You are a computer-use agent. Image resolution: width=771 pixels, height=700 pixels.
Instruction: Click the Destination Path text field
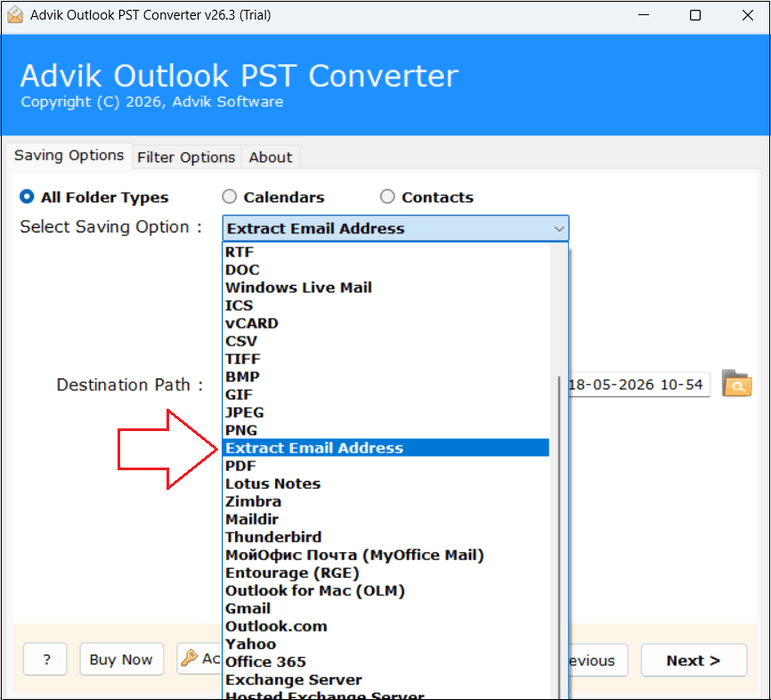point(638,385)
